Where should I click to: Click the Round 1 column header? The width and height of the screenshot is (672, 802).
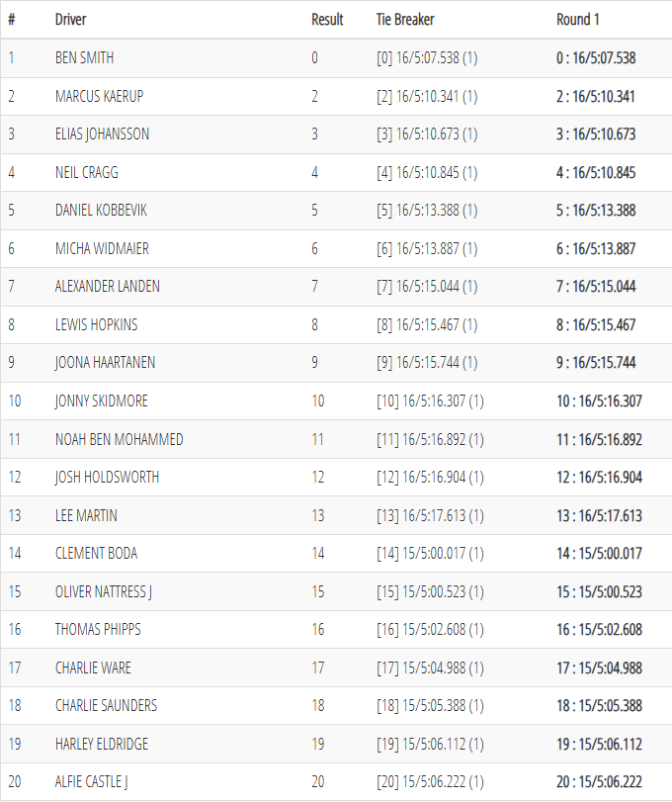(x=578, y=20)
